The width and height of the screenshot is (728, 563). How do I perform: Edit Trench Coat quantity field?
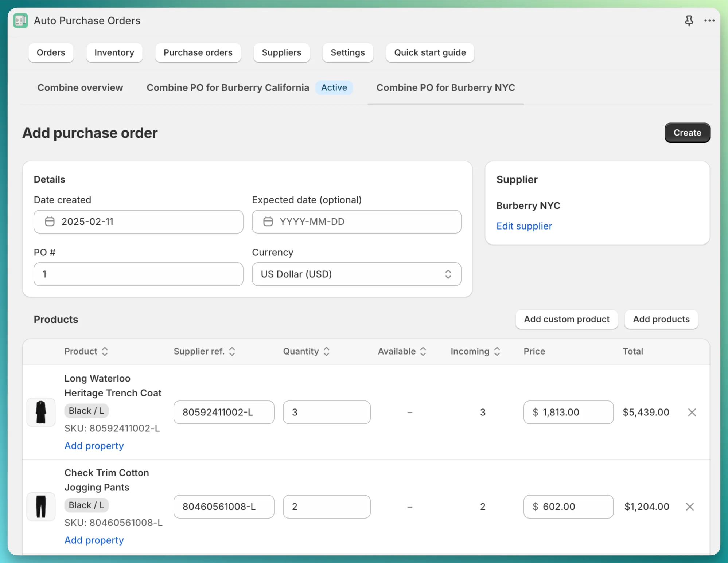point(327,412)
